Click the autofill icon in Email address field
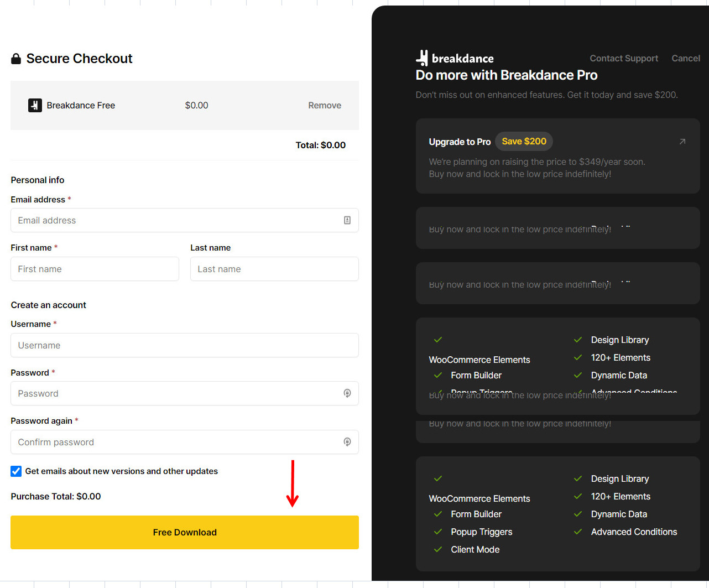The width and height of the screenshot is (709, 588). (x=347, y=220)
